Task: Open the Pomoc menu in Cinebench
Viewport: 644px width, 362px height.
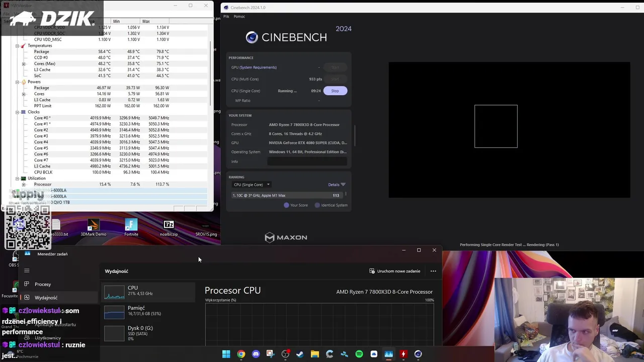Action: pyautogui.click(x=239, y=17)
